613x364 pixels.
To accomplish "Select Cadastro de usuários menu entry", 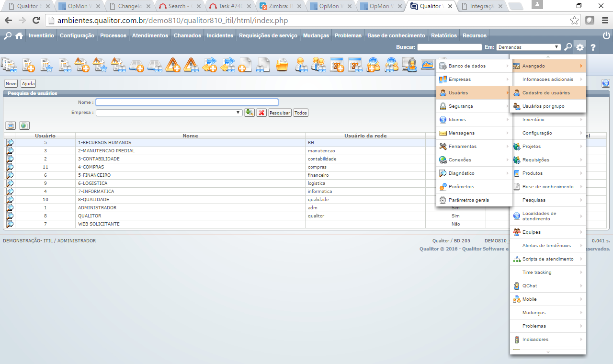I will coord(546,93).
